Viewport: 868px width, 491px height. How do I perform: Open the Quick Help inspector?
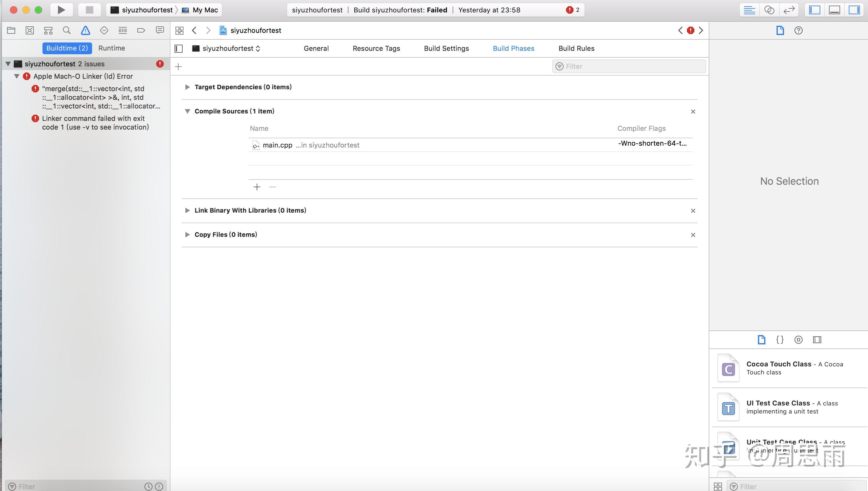point(798,30)
